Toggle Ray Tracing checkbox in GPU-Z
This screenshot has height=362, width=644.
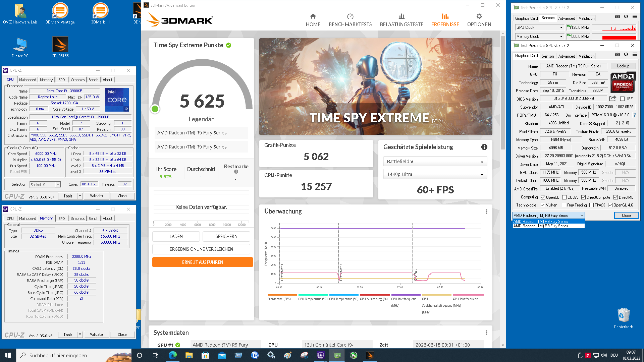564,205
